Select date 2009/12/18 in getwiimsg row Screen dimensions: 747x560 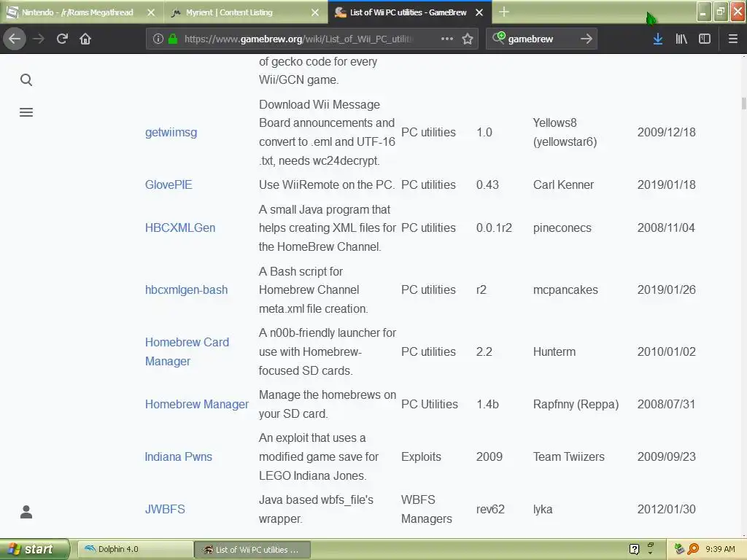[x=667, y=133]
